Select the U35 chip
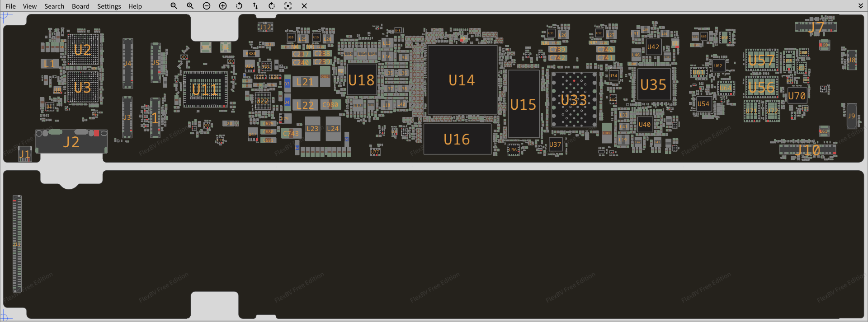 click(653, 84)
